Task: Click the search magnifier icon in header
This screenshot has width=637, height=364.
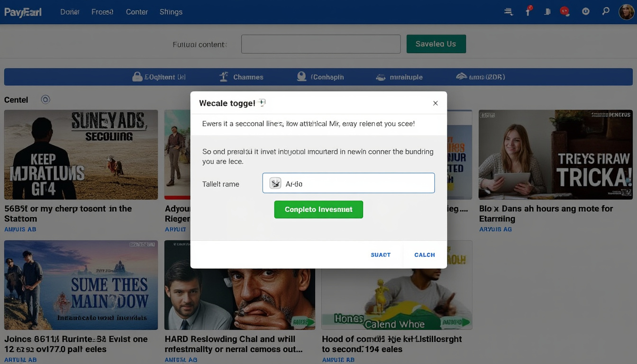Action: click(605, 11)
